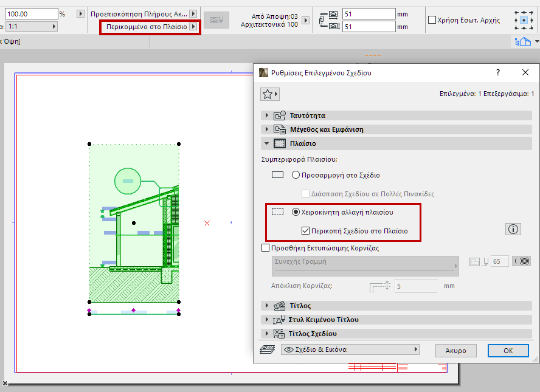The height and width of the screenshot is (392, 540).
Task: Click the drawing width size icon
Action: click(x=333, y=14)
